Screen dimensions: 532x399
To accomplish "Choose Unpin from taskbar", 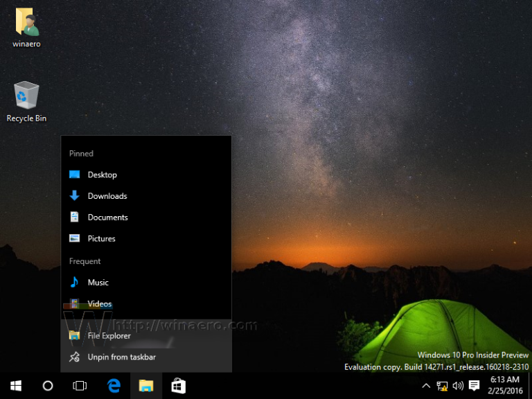I will [121, 357].
